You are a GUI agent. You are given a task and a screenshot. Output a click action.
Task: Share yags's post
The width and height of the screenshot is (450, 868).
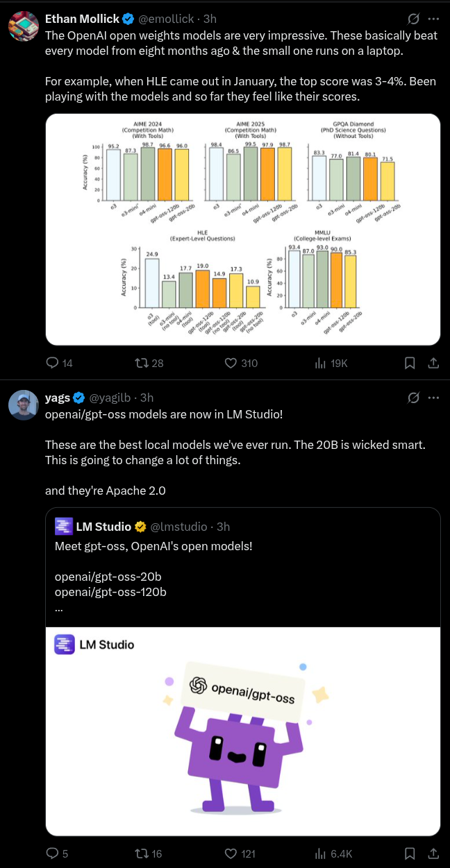[432, 853]
